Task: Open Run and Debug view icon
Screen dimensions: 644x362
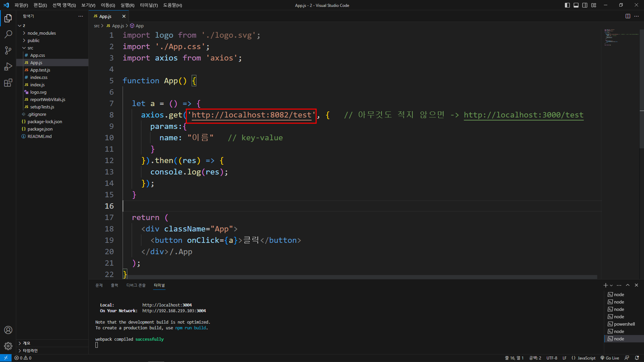Action: (8, 67)
